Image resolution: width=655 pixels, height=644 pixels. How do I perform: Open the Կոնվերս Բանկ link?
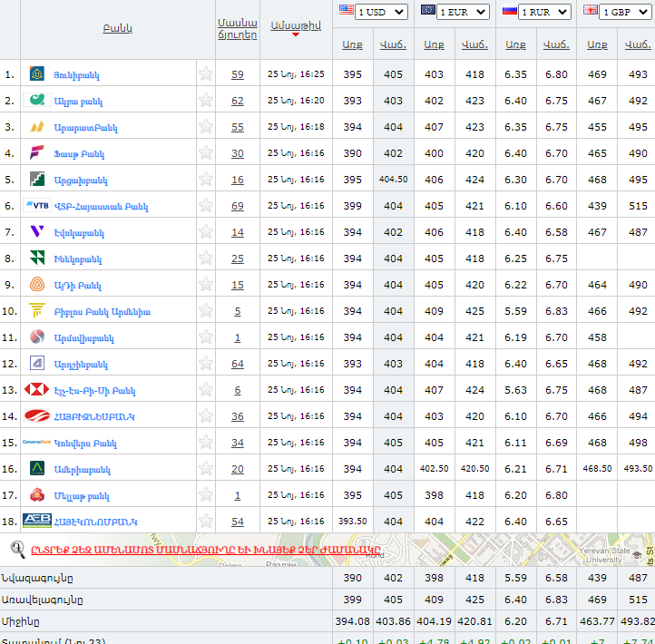85,444
